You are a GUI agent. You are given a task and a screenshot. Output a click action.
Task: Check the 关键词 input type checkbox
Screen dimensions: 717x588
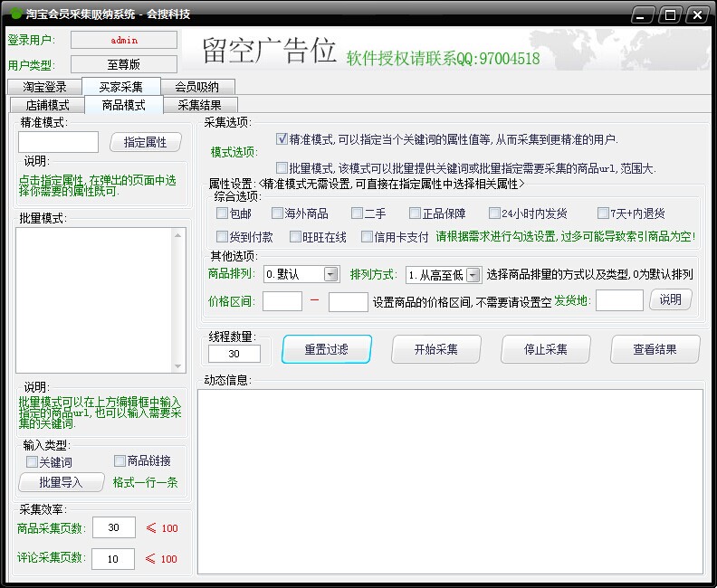pyautogui.click(x=32, y=461)
